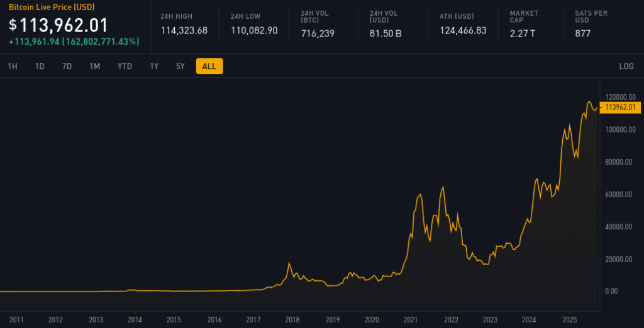Show the 7D price history
The image size is (644, 328).
tap(67, 66)
